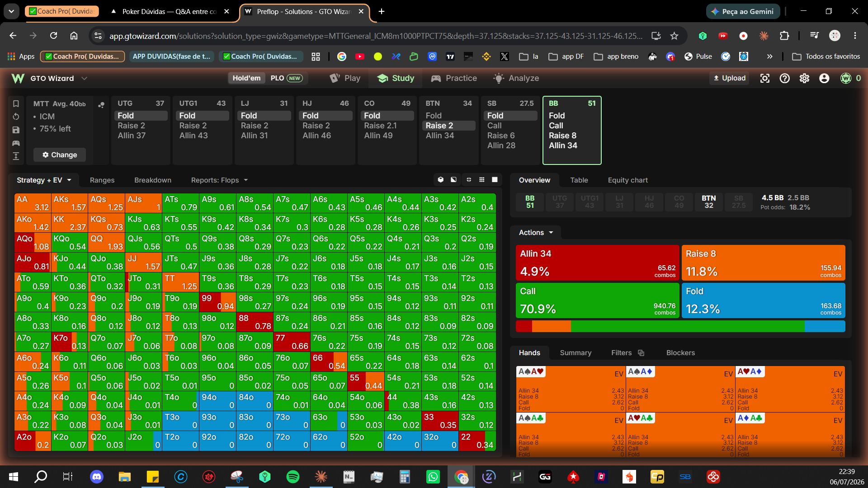
Task: Open the Reports: Flops dropdown
Action: point(220,180)
